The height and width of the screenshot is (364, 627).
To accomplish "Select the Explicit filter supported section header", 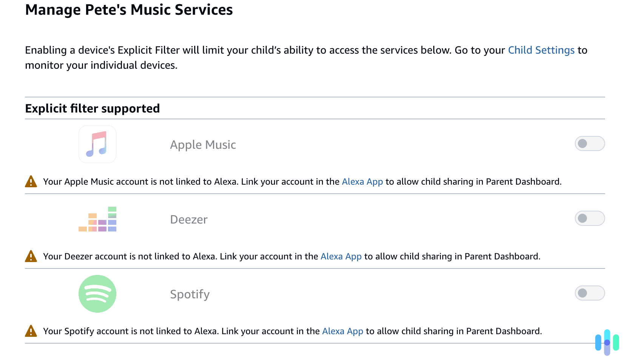I will pyautogui.click(x=92, y=108).
